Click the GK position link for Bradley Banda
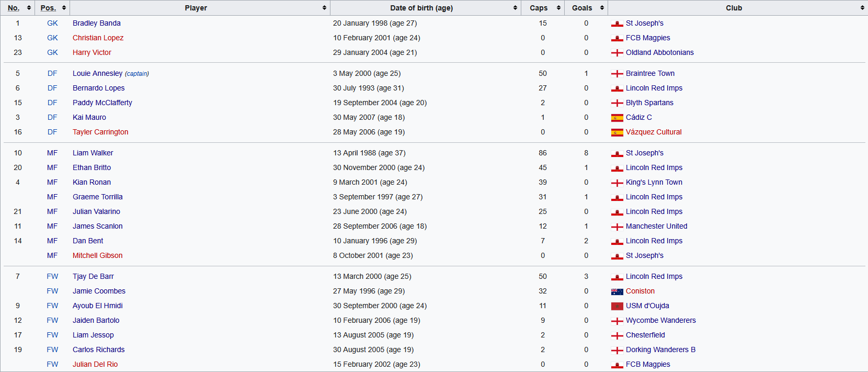868x372 pixels. (x=52, y=23)
